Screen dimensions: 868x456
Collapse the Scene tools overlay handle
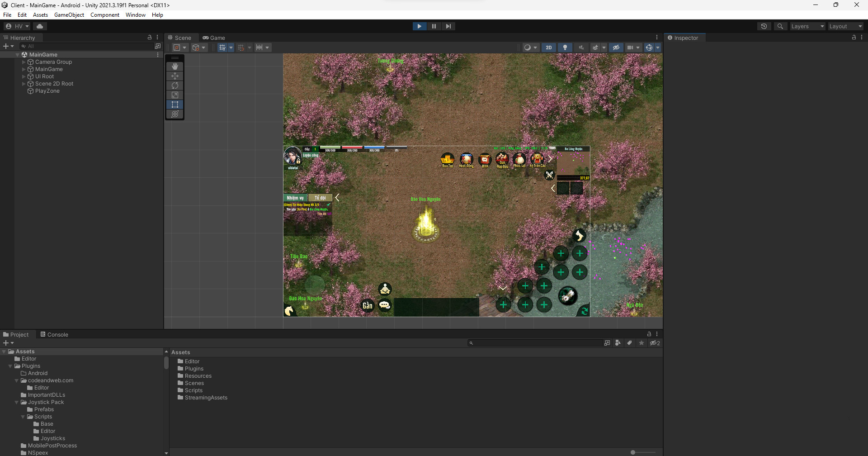[175, 58]
